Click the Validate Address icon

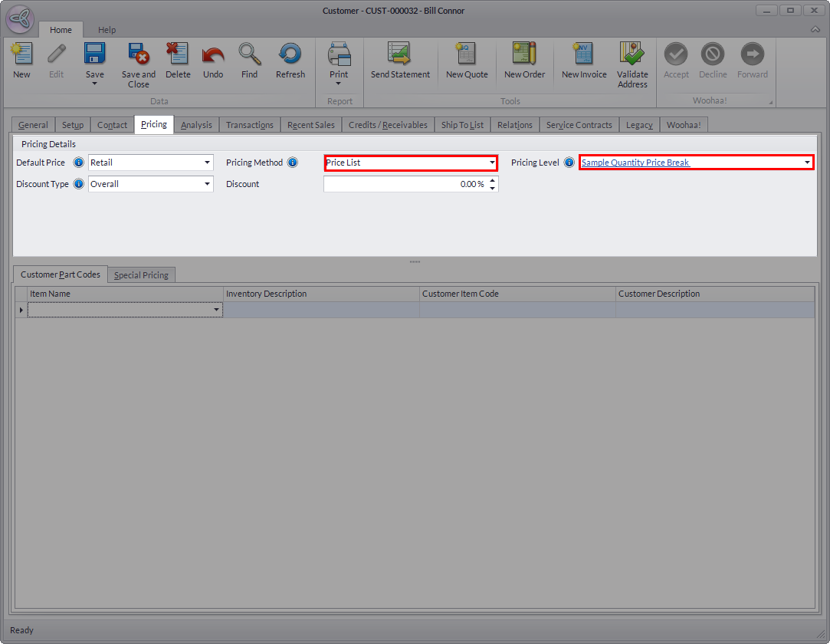632,55
